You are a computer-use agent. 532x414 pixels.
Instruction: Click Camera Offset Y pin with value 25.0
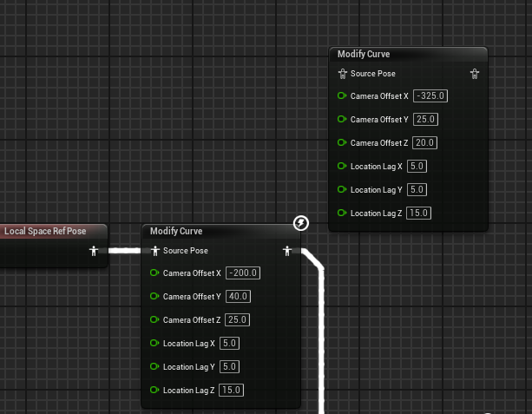pyautogui.click(x=342, y=119)
